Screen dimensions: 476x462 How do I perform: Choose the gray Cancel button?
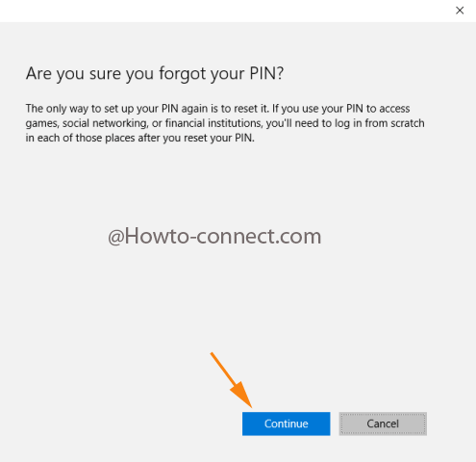click(383, 423)
